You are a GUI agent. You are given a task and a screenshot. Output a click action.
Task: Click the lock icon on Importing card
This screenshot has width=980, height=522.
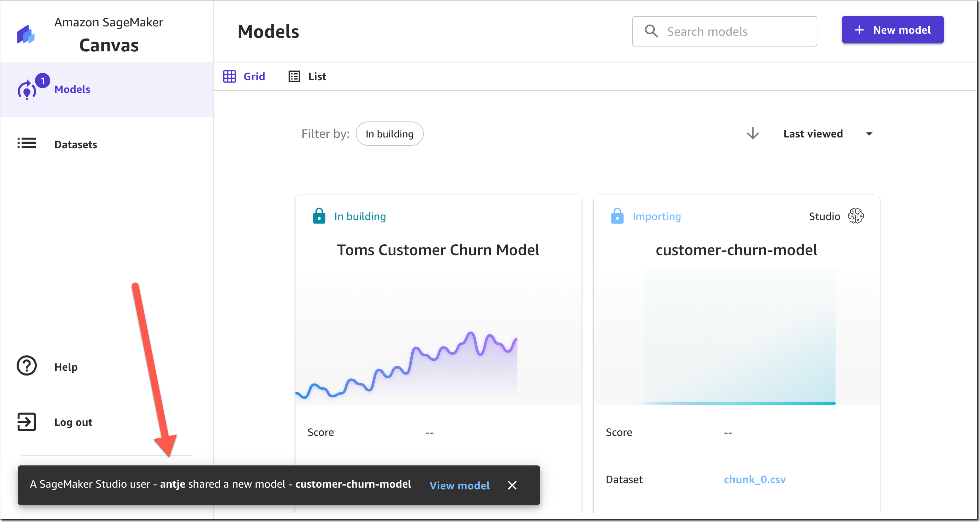coord(617,216)
